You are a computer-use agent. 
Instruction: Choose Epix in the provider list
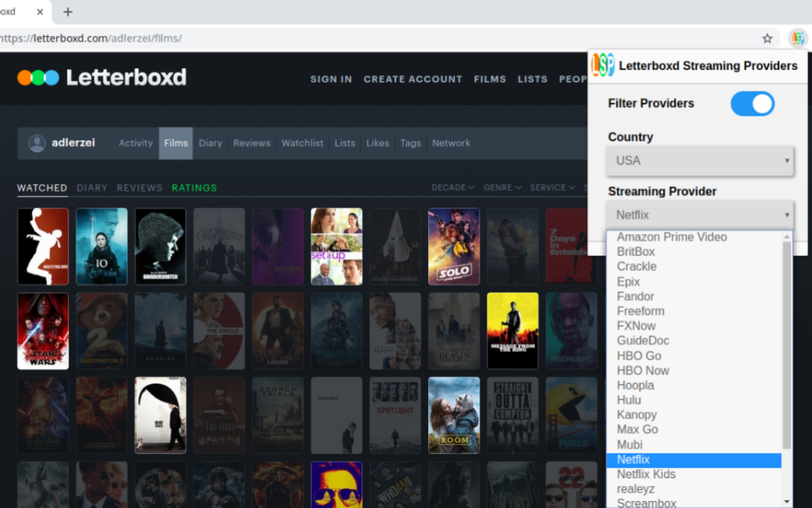(x=694, y=281)
